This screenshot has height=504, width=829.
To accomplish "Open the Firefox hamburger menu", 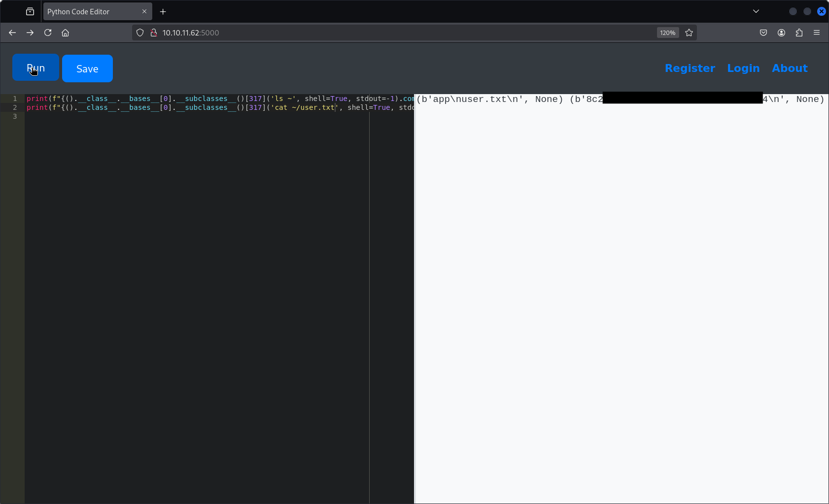I will [817, 33].
